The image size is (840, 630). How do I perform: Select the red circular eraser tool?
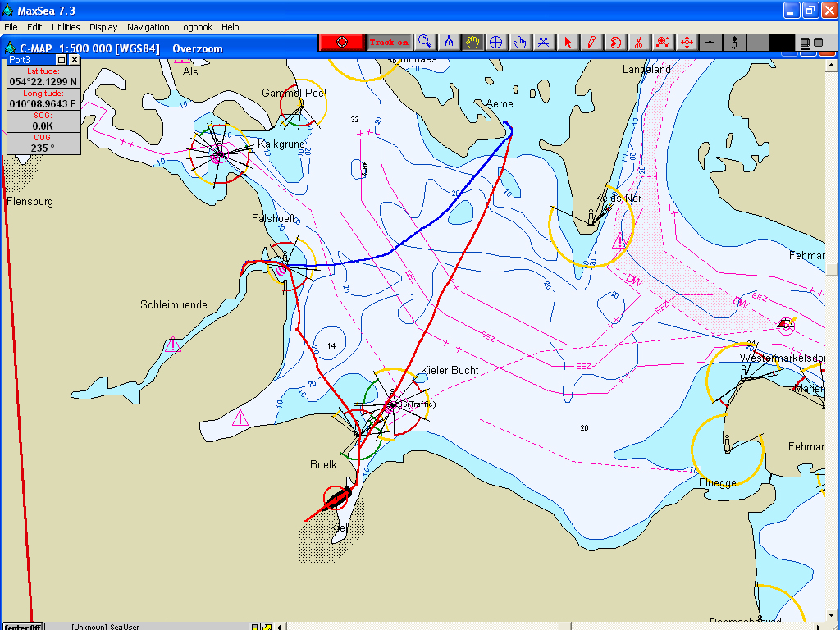[615, 43]
